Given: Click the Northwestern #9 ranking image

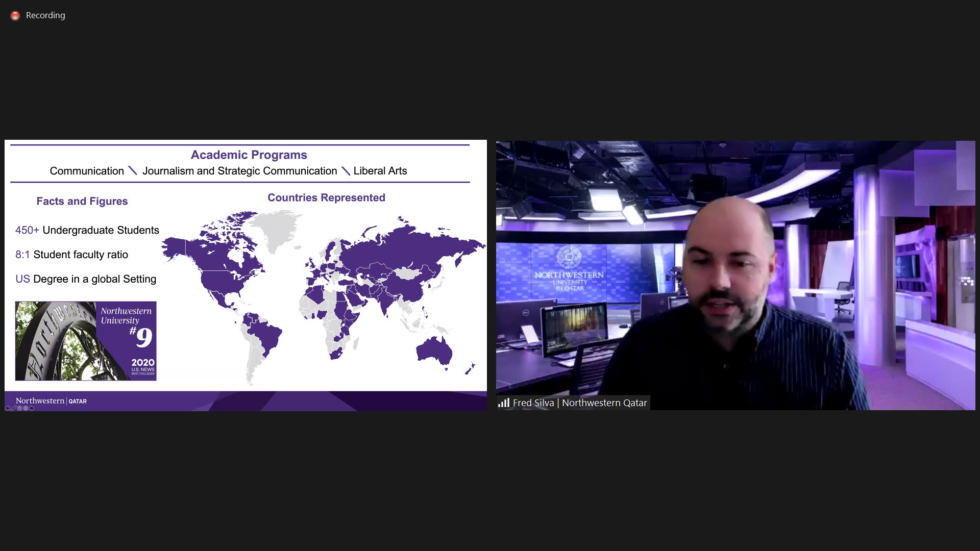Looking at the screenshot, I should click(86, 341).
